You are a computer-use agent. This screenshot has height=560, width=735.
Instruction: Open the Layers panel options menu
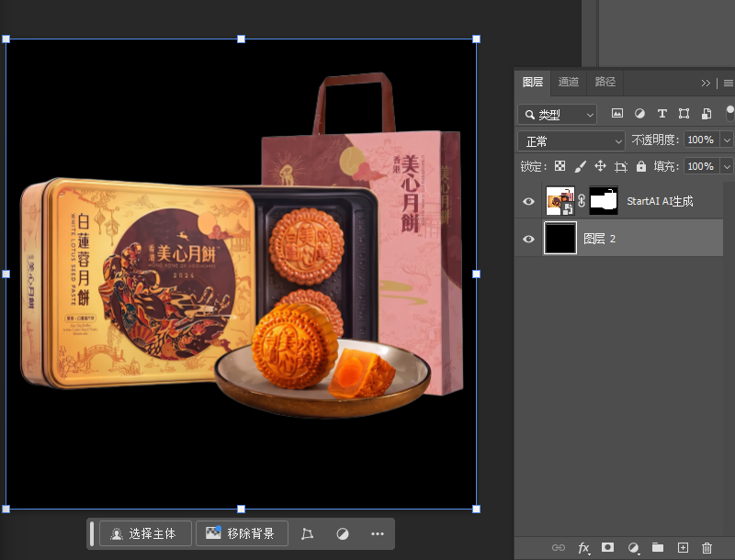click(x=728, y=83)
